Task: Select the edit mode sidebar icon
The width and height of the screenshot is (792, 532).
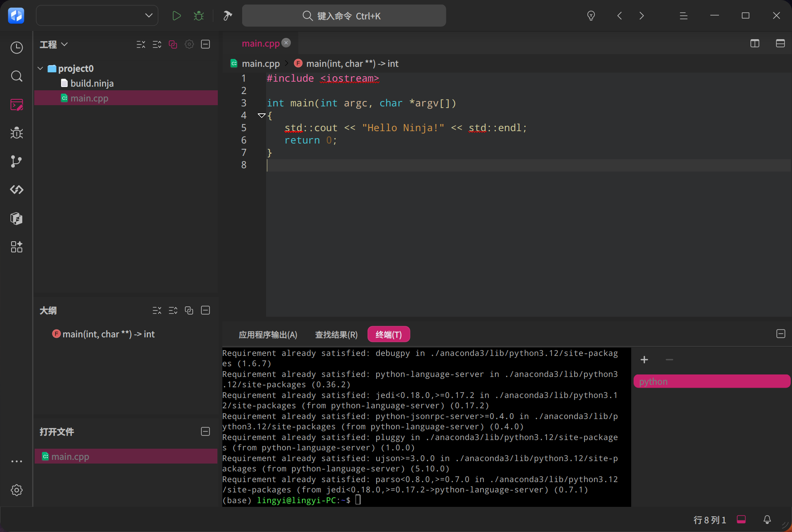Action: (x=16, y=105)
